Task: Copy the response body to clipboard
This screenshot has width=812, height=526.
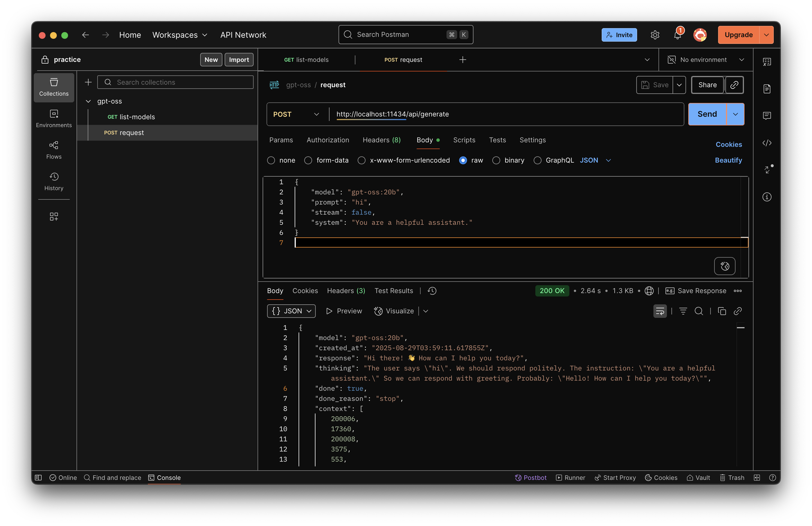Action: pyautogui.click(x=721, y=311)
